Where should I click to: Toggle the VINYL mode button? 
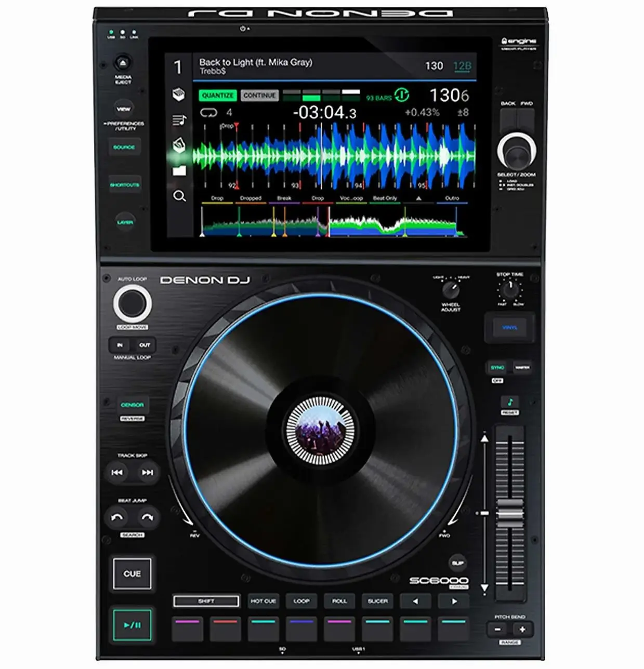point(509,328)
